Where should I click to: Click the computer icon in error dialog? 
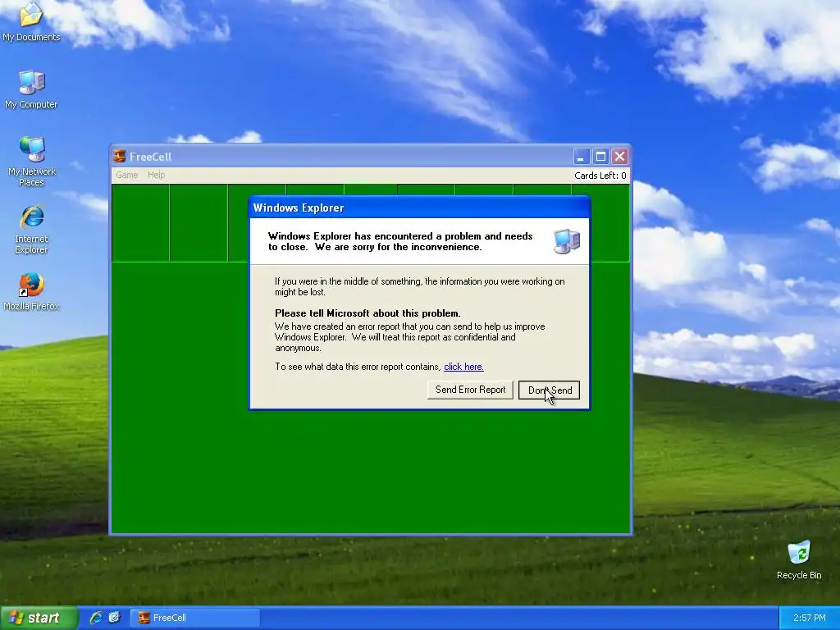tap(566, 241)
